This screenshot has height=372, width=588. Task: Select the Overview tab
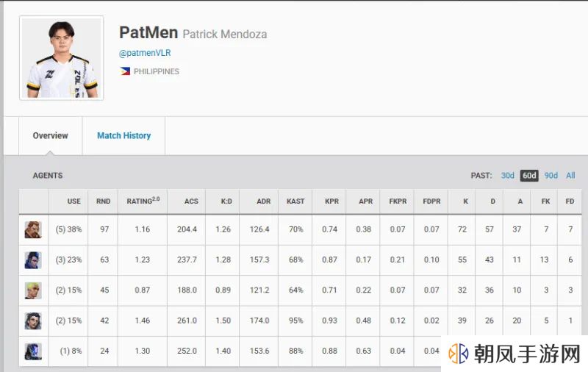point(50,135)
